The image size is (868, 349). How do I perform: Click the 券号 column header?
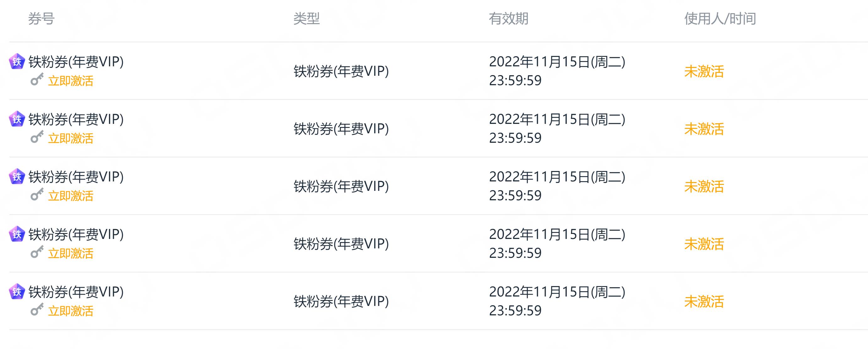[41, 19]
